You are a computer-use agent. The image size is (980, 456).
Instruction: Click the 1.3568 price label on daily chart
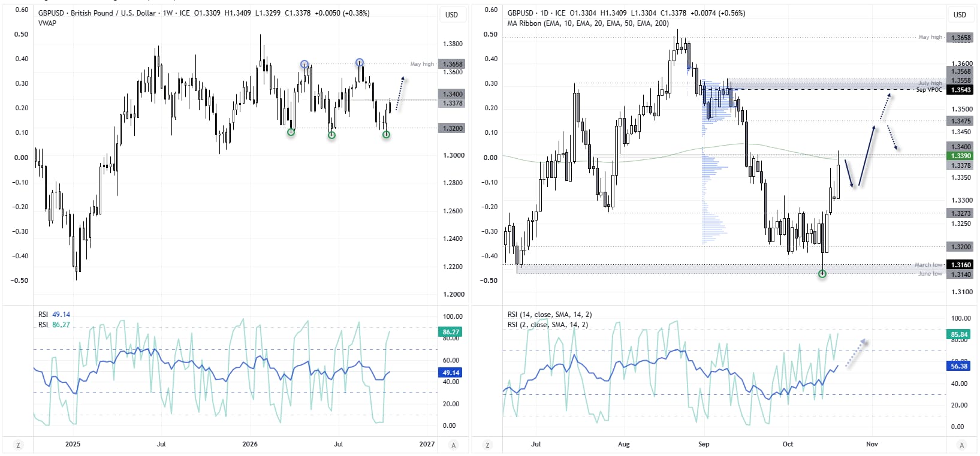pos(961,71)
